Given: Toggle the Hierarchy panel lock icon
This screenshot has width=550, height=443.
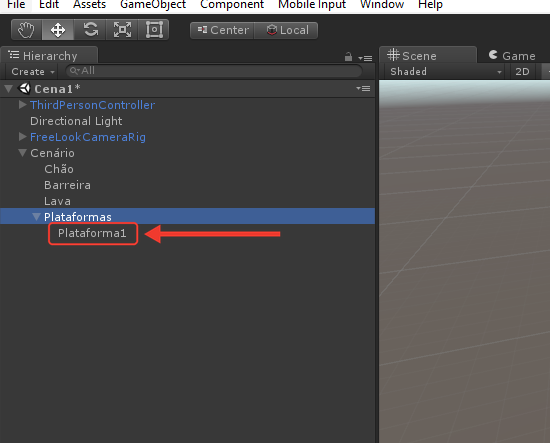Looking at the screenshot, I should (x=348, y=56).
